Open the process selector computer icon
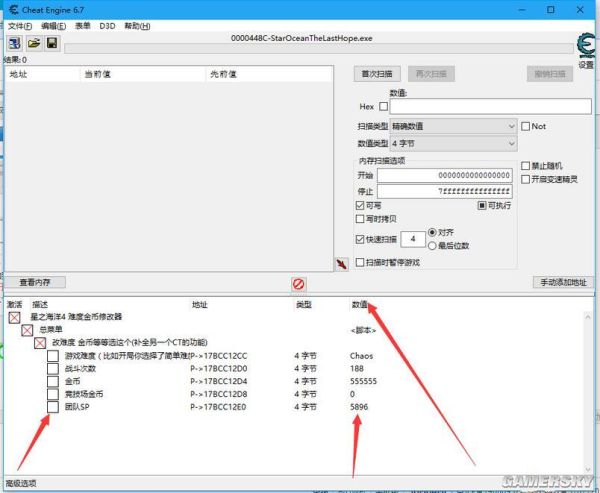The image size is (600, 493). click(15, 43)
